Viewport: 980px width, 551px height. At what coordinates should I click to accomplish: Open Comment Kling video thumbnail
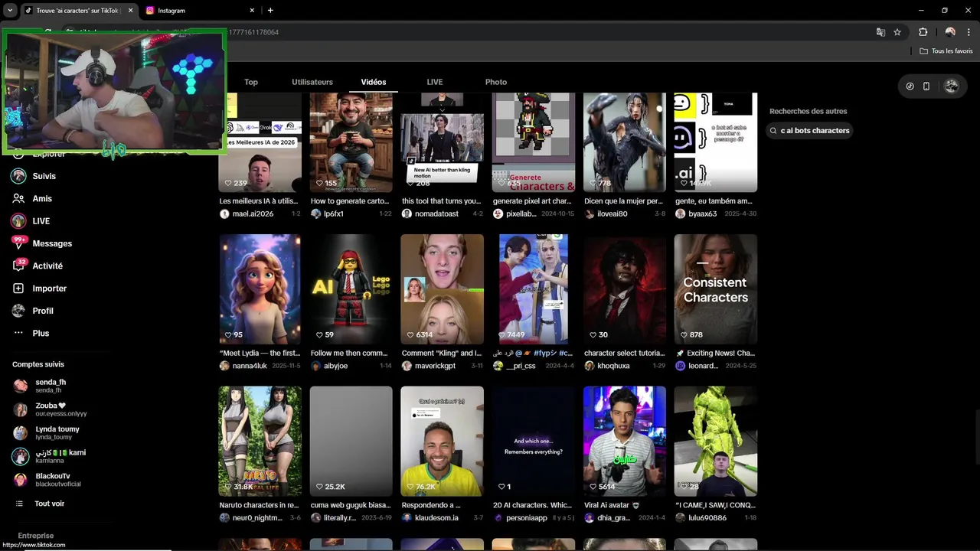point(442,289)
